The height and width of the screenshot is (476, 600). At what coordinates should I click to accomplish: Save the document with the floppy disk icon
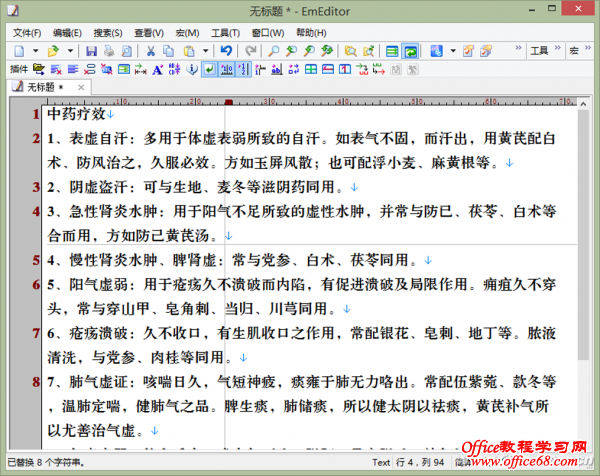pos(91,51)
